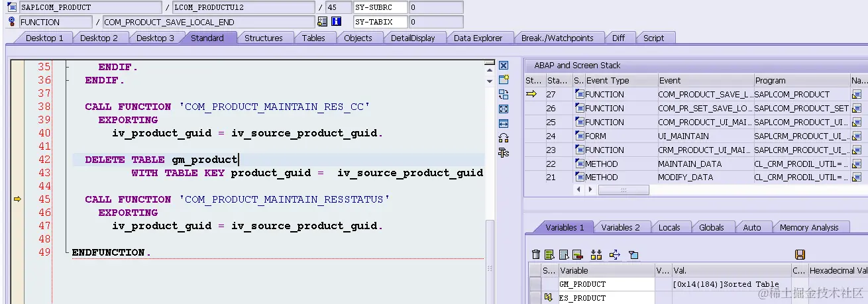Click the stack table horizontal scrollbar thumb

pos(624,190)
